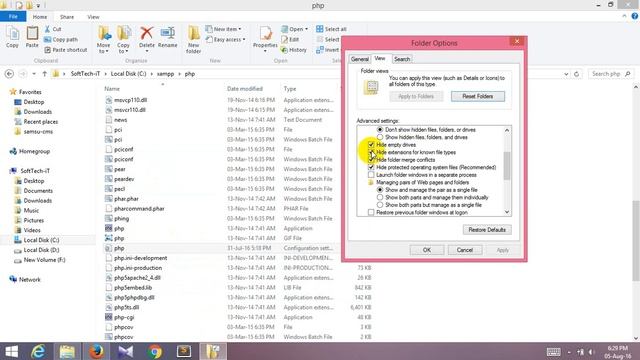Screen dimensions: 640x360
Task: Switch to the View ribbon tab in Explorer
Action: (x=93, y=17)
